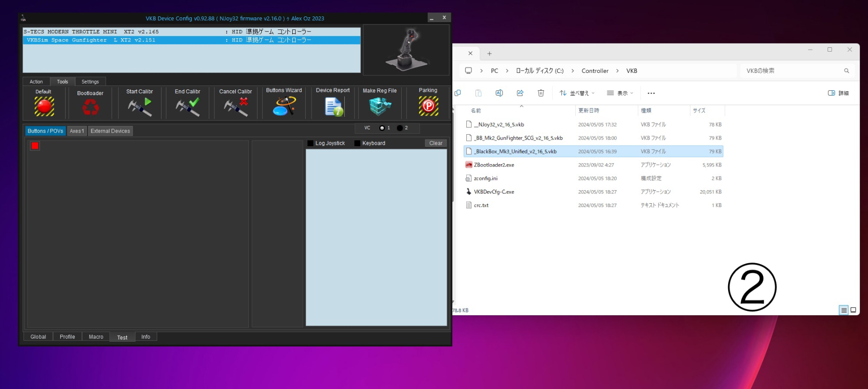Open the Macro bottom tab
This screenshot has width=868, height=389.
pyautogui.click(x=96, y=337)
